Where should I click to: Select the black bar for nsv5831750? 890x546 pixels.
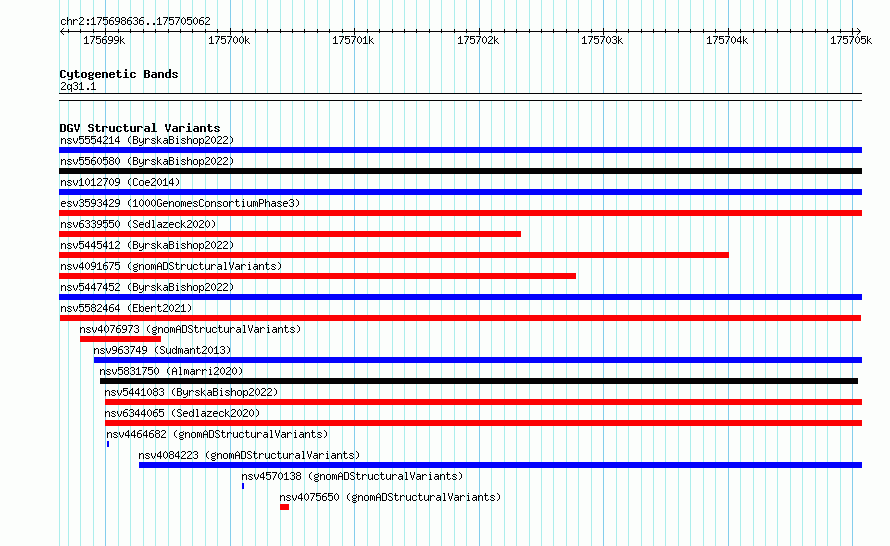coord(478,381)
